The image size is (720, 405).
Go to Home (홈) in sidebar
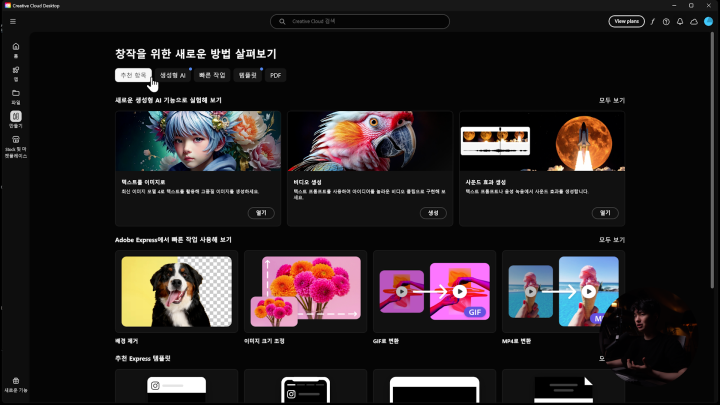coord(15,48)
